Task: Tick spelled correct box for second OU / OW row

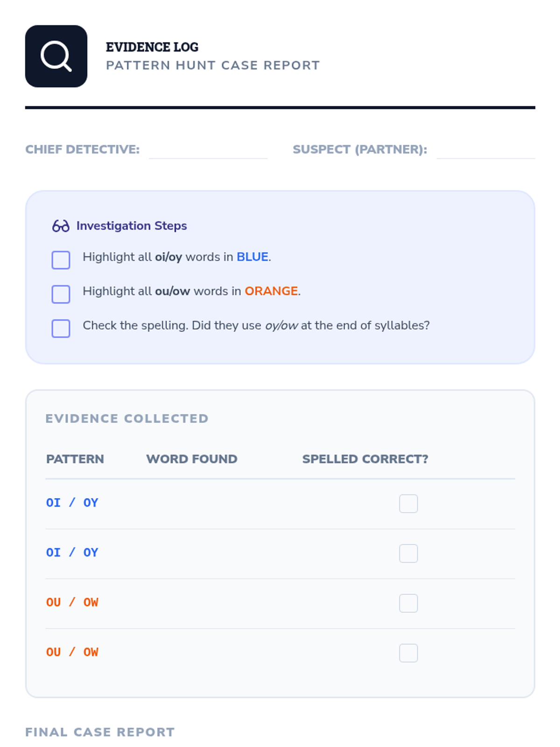Action: click(408, 653)
